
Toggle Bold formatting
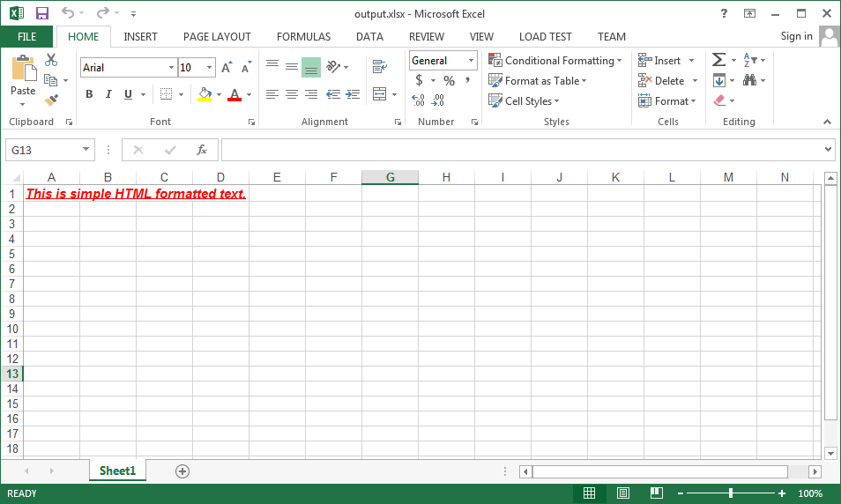[89, 94]
